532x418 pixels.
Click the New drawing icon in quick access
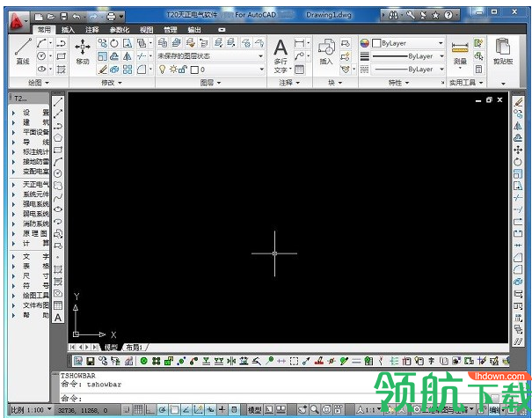click(x=39, y=16)
